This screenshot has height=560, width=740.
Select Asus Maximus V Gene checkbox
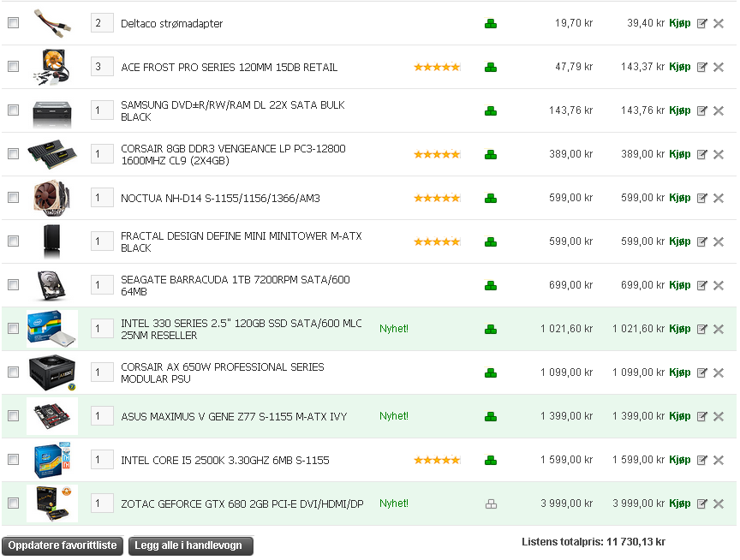[x=13, y=415]
